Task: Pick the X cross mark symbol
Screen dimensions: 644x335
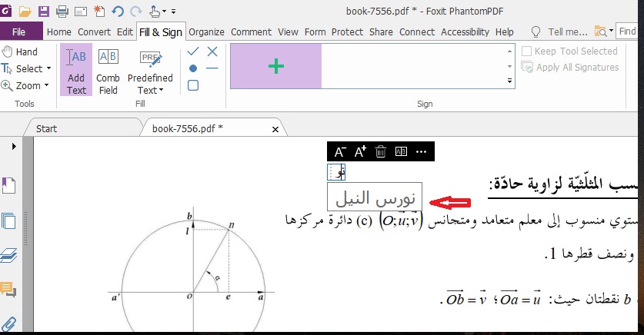Action: 212,51
